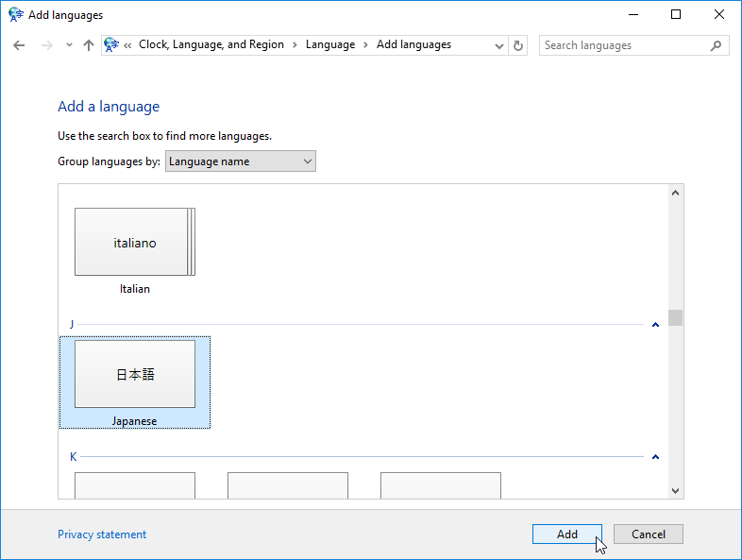Collapse the K language group

[655, 457]
